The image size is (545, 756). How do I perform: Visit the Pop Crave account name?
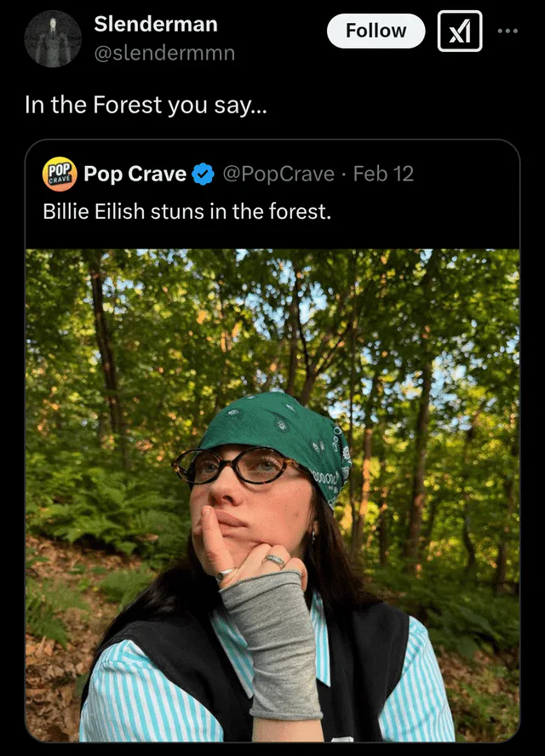(135, 174)
